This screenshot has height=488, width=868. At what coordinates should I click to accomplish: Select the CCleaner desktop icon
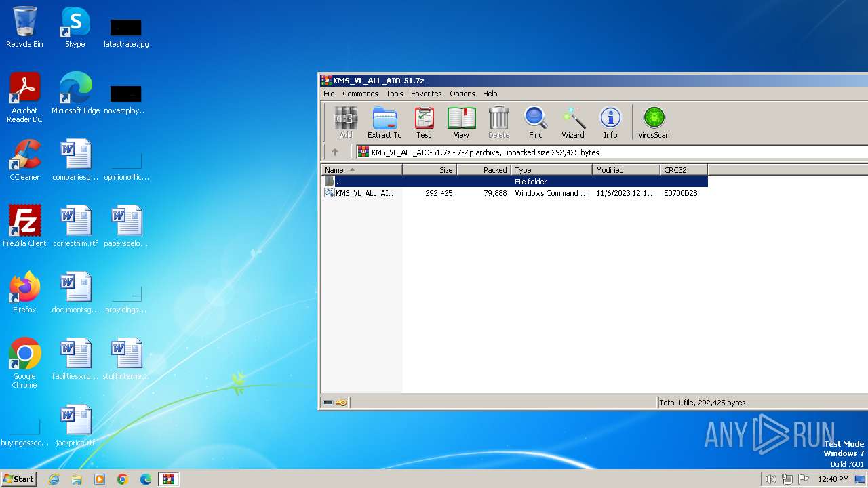click(x=24, y=160)
